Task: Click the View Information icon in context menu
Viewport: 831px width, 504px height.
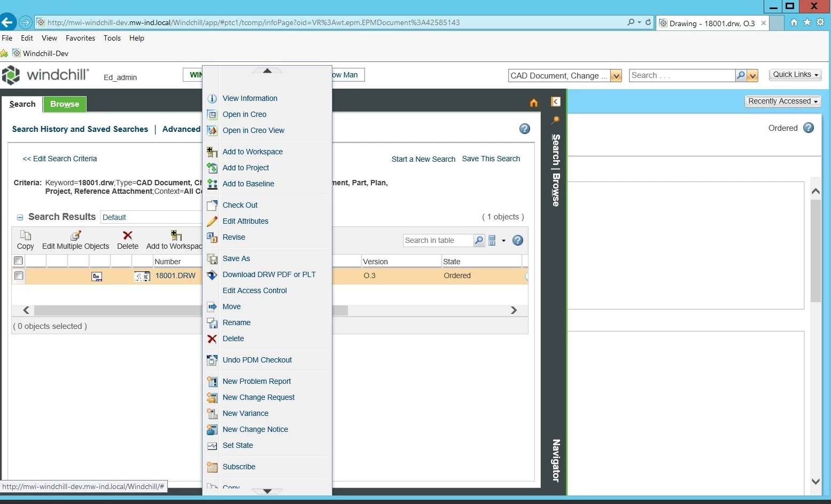Action: click(212, 99)
